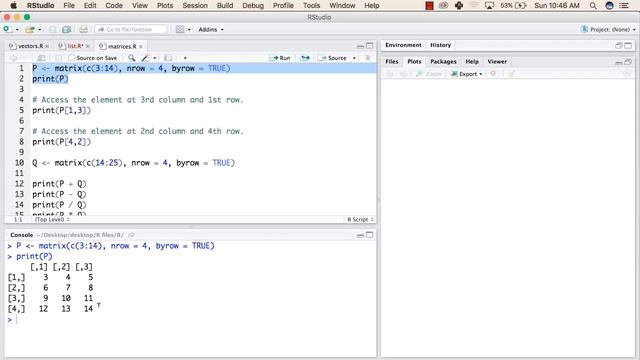This screenshot has width=640, height=360.
Task: Open the Environment tab
Action: click(x=403, y=45)
